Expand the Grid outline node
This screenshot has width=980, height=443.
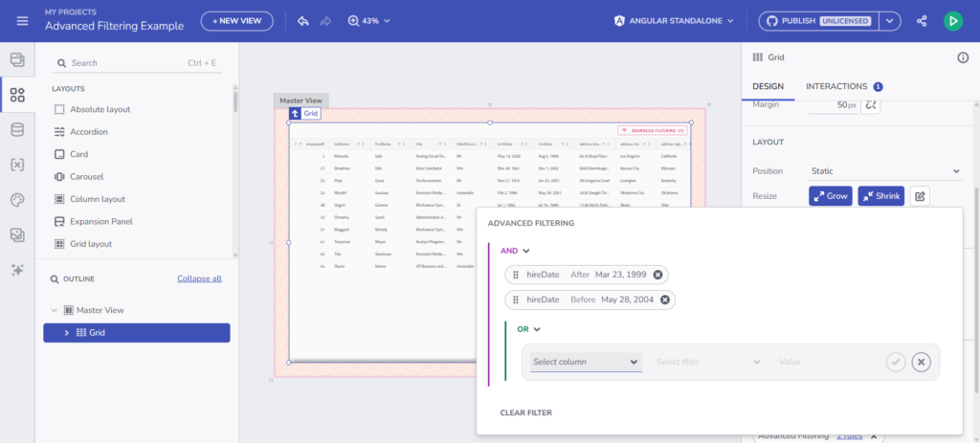(x=67, y=333)
